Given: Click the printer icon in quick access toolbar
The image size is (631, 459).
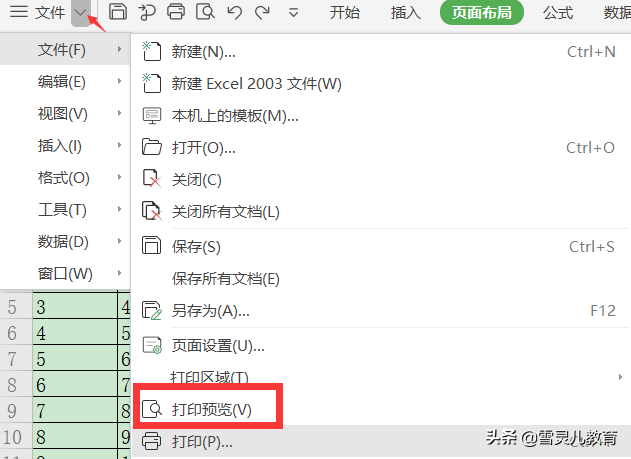Looking at the screenshot, I should click(176, 12).
